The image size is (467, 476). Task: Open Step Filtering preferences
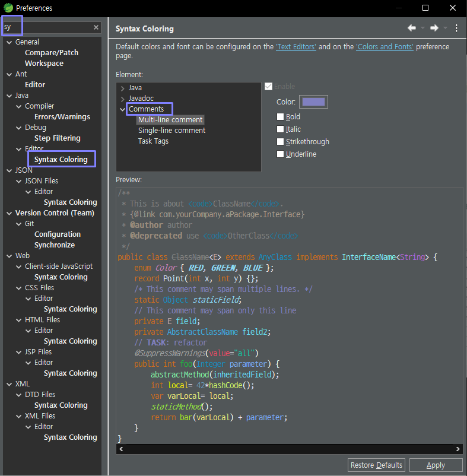click(58, 138)
